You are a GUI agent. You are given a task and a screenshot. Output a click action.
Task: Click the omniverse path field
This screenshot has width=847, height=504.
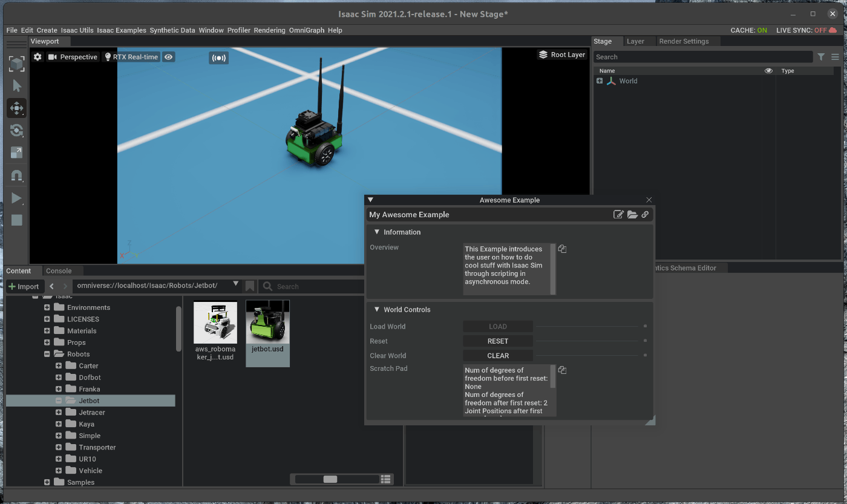coord(151,286)
